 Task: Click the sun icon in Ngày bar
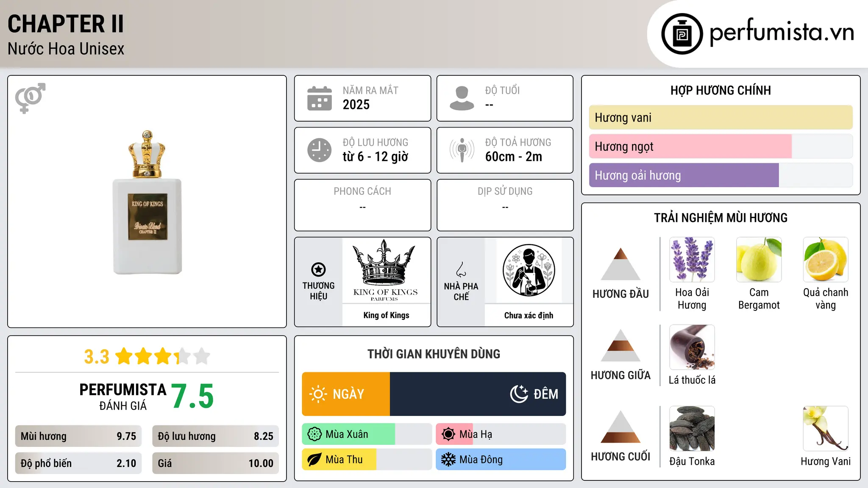tap(318, 394)
